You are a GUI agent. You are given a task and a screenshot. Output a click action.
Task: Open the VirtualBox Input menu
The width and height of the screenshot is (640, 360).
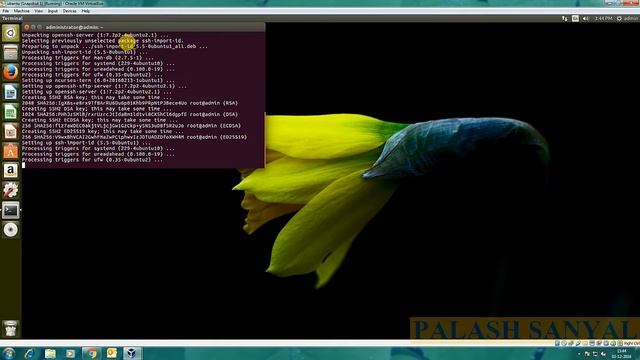(53, 11)
